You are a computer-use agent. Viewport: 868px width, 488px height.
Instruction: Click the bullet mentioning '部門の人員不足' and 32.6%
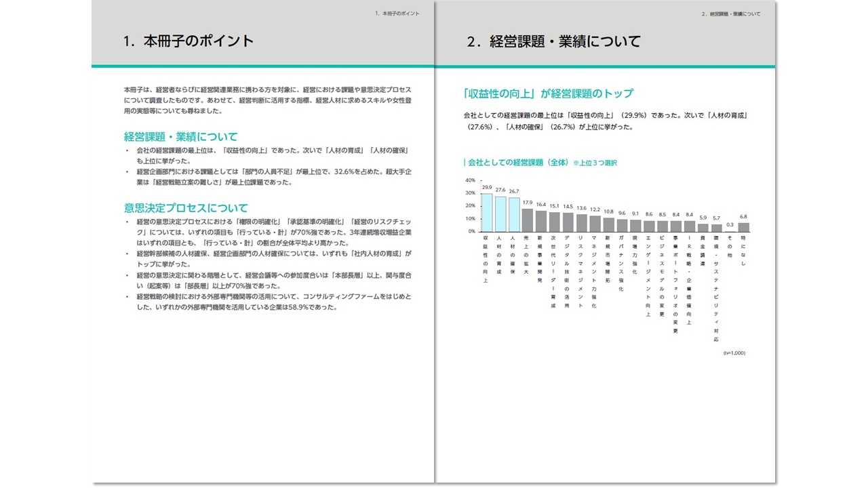click(x=271, y=176)
